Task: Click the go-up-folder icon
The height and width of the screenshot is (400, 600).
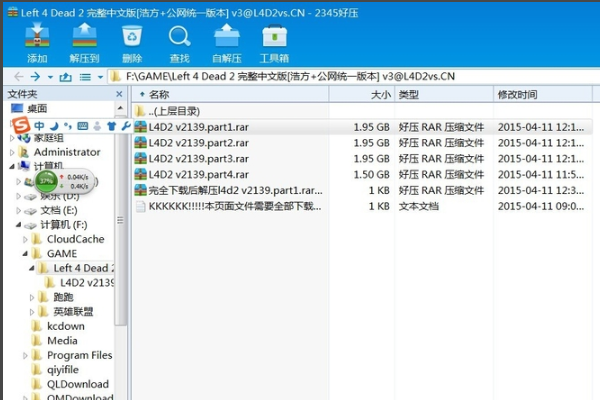Action: [x=65, y=77]
